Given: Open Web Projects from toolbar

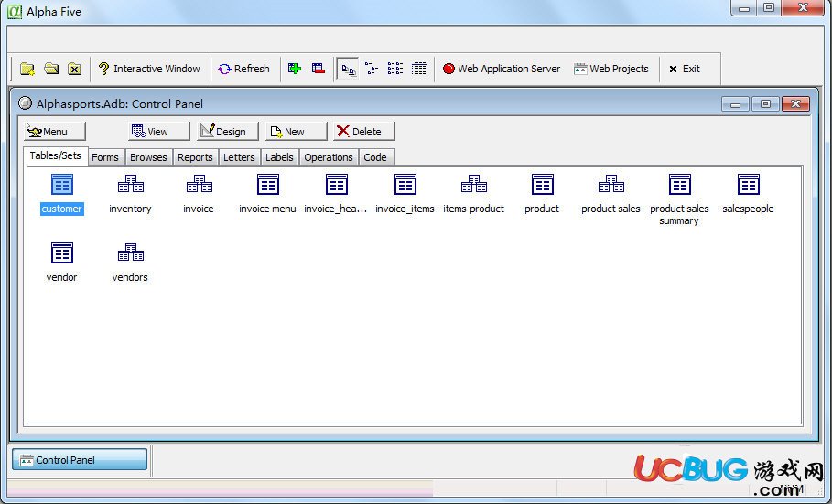Looking at the screenshot, I should (611, 69).
